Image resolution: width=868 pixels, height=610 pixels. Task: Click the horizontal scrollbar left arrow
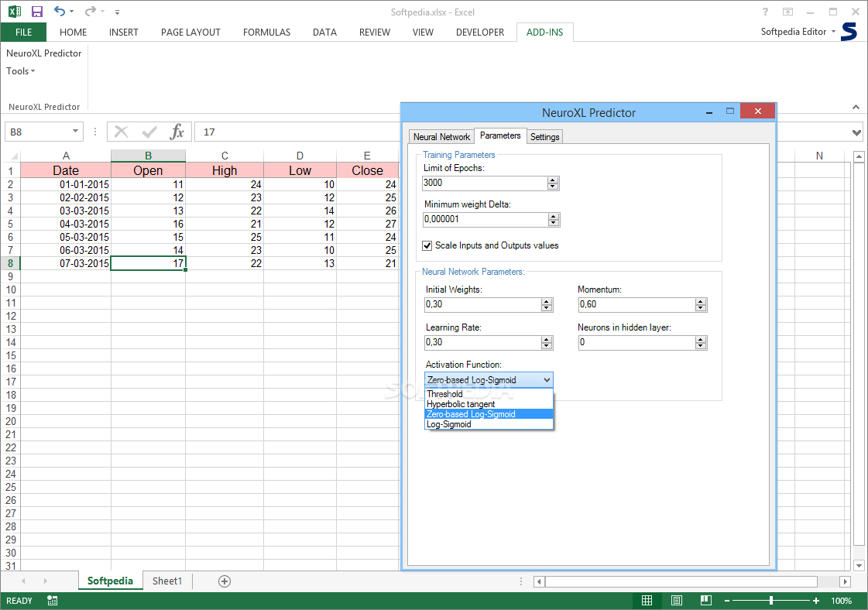(x=539, y=581)
